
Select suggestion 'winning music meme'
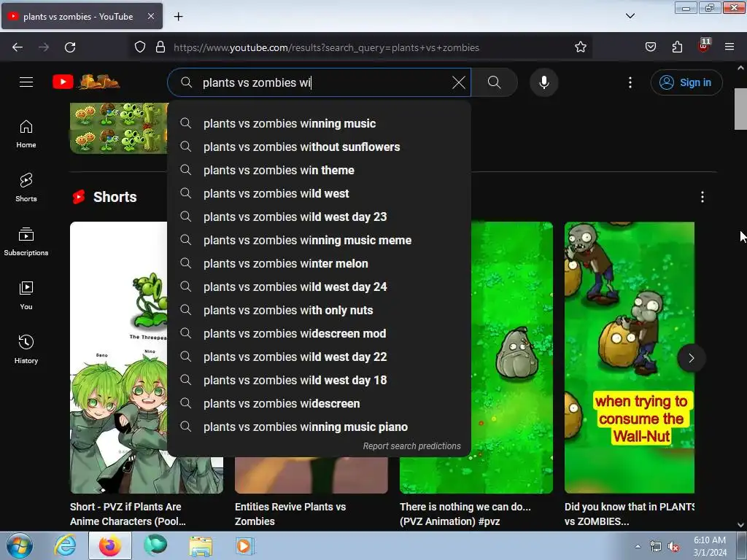pyautogui.click(x=320, y=240)
